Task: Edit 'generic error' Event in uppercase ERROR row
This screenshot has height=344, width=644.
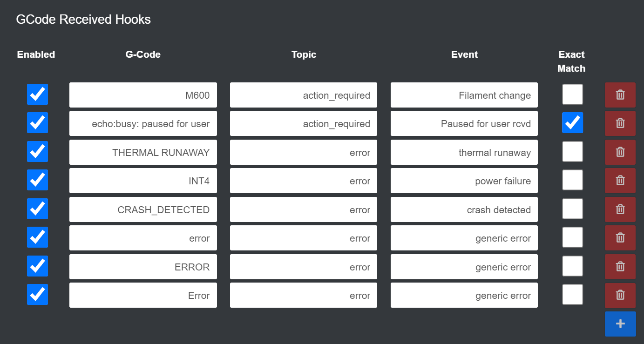Action: pos(464,267)
